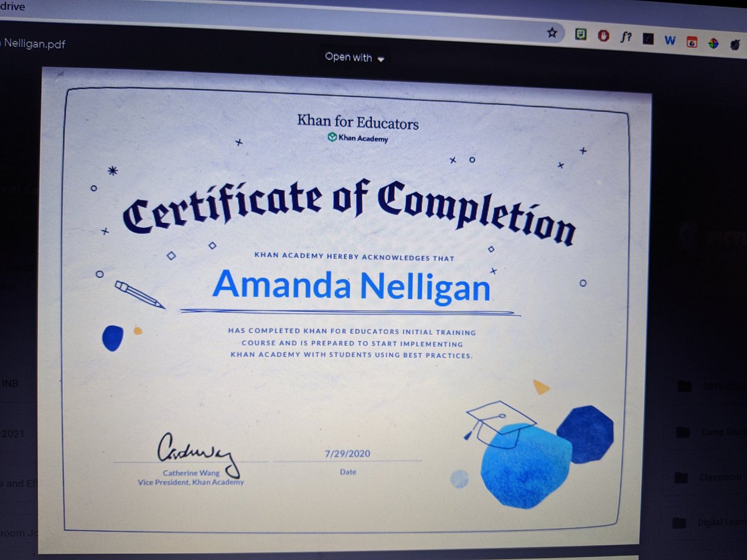Open the black square extension icon
The height and width of the screenshot is (560, 747).
648,39
